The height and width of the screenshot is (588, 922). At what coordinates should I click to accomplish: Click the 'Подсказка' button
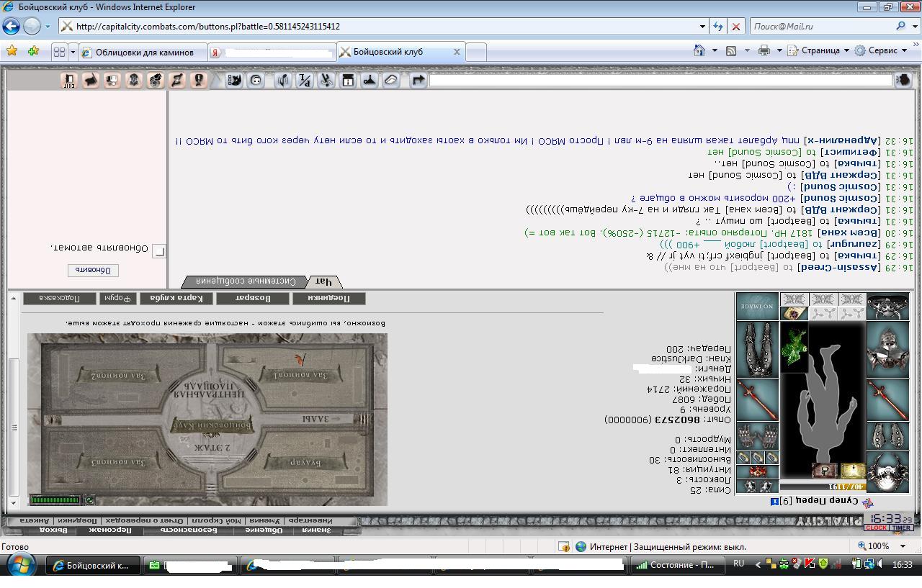60,298
